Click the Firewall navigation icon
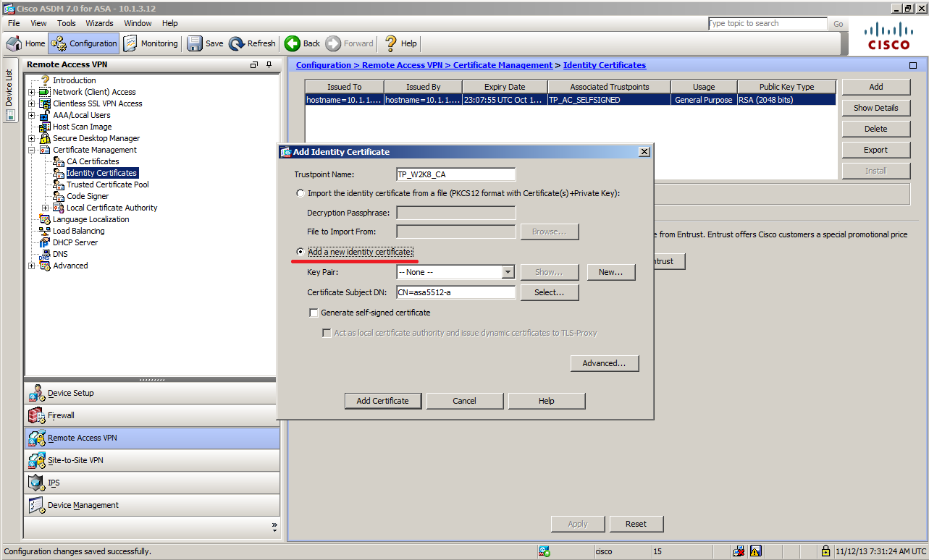Image resolution: width=929 pixels, height=560 pixels. point(36,415)
